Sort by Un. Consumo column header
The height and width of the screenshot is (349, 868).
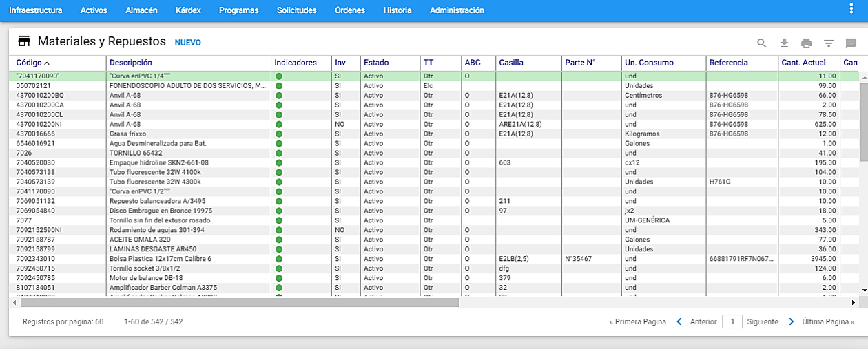click(649, 63)
